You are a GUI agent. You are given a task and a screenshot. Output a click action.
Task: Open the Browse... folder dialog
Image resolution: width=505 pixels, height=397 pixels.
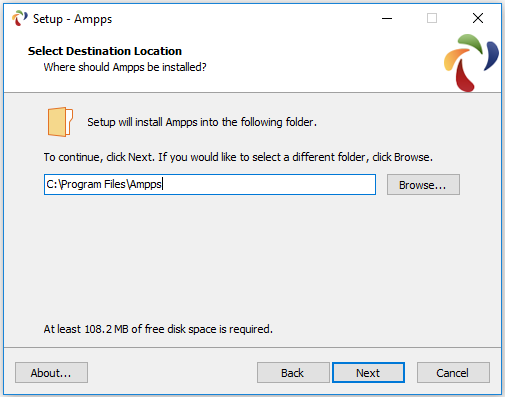pos(423,185)
